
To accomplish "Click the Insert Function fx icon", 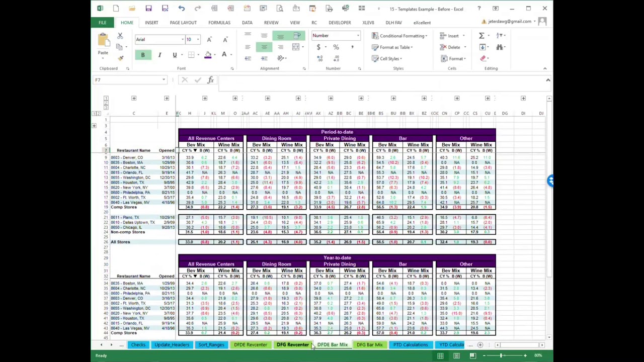I will pos(210,80).
